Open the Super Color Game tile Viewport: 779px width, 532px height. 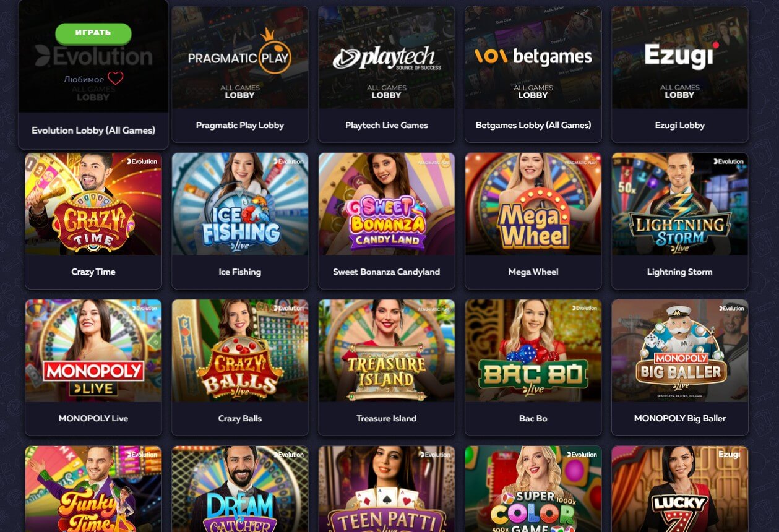(x=533, y=489)
